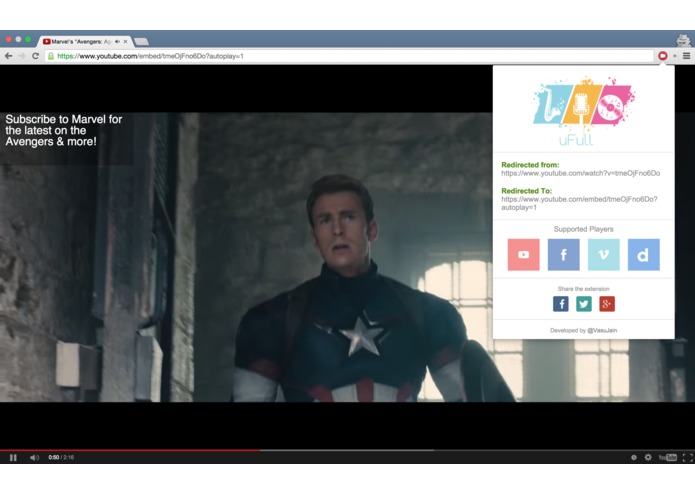
Task: Share the extension on Twitter
Action: tap(584, 304)
